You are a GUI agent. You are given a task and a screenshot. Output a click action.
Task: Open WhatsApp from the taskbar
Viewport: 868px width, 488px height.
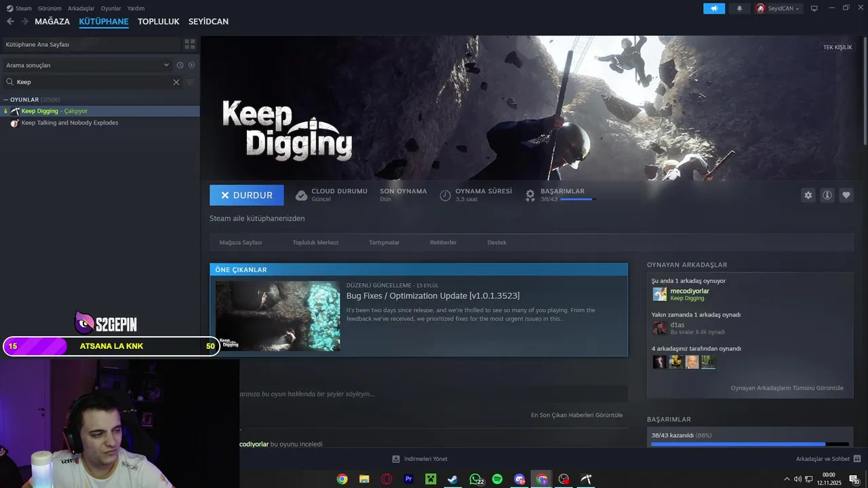475,479
